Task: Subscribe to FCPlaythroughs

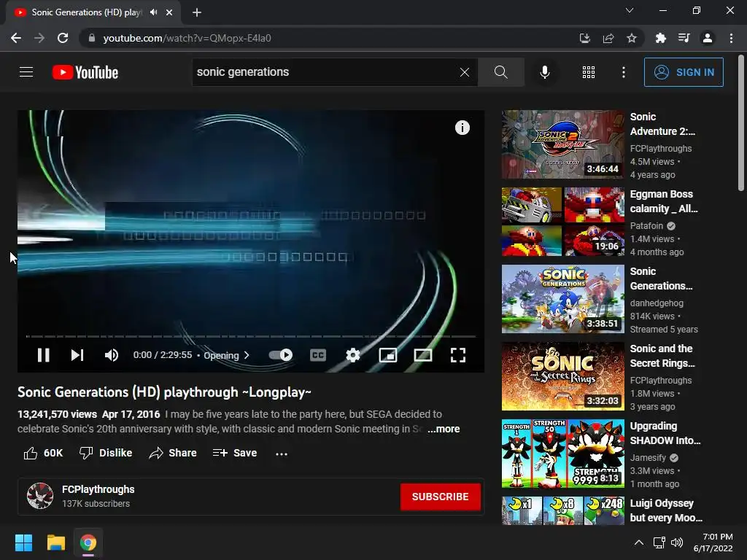Action: (x=440, y=497)
